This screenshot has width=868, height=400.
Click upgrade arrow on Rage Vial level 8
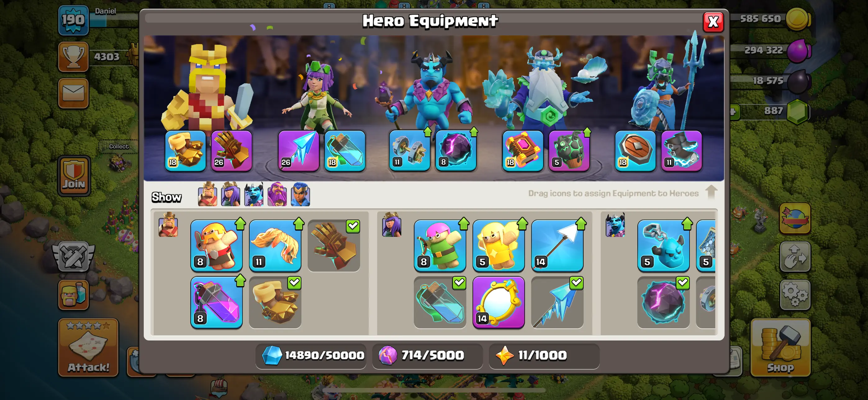click(240, 281)
